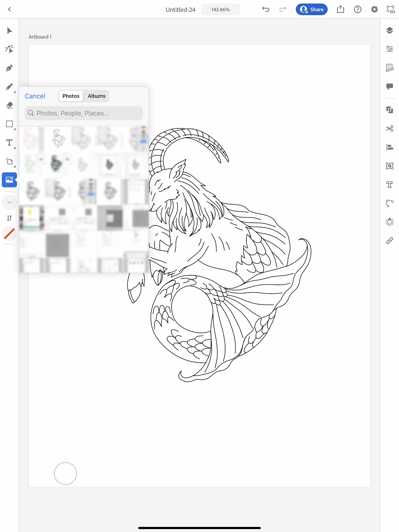399x532 pixels.
Task: Open the Layers panel
Action: 390,31
